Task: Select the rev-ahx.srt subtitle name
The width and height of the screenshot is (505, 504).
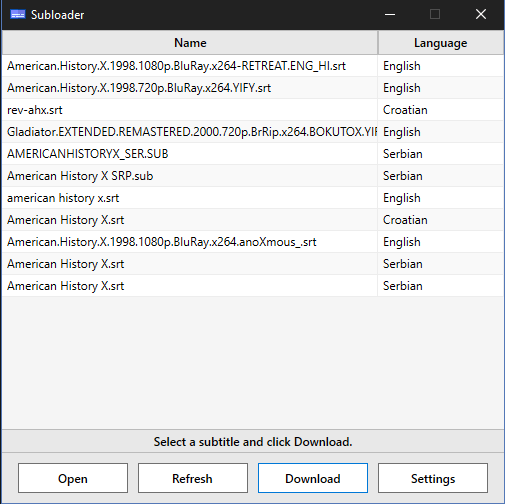Action: (35, 110)
